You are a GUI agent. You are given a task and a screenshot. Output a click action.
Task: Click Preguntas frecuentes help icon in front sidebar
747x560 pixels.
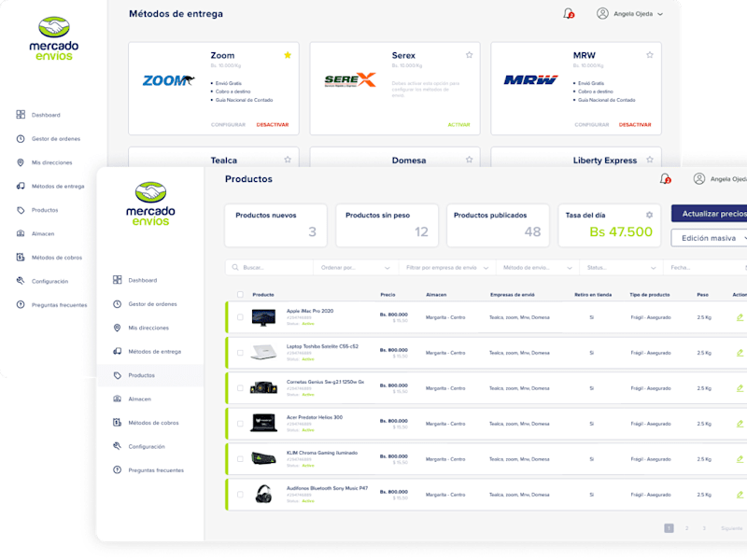point(118,470)
